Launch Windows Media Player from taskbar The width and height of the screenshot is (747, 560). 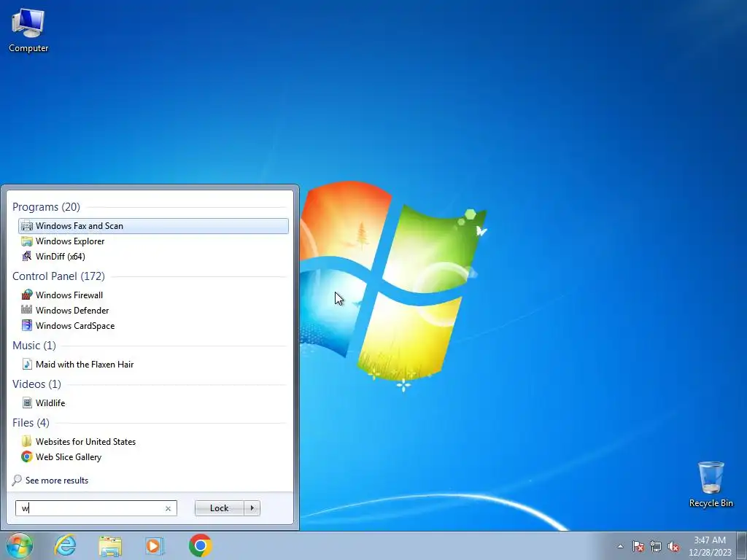(155, 545)
